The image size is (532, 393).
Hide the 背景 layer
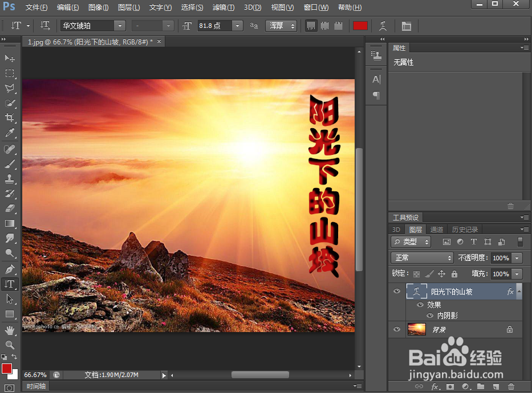(x=396, y=329)
